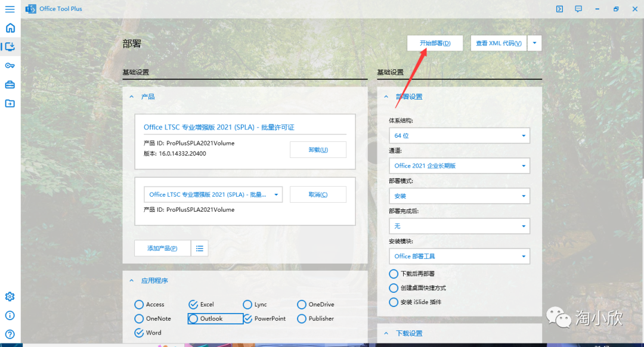Open the Deploy page sidebar icon
This screenshot has width=644, height=347.
[x=10, y=47]
